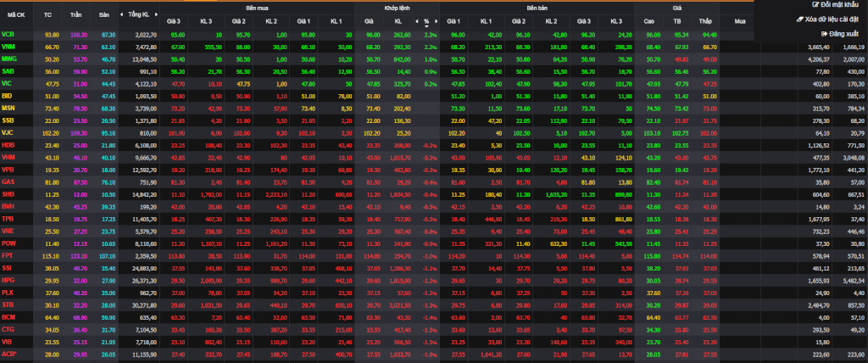Screen dimensions: 868x363
Task: Click the TC column header
Action: (47, 15)
